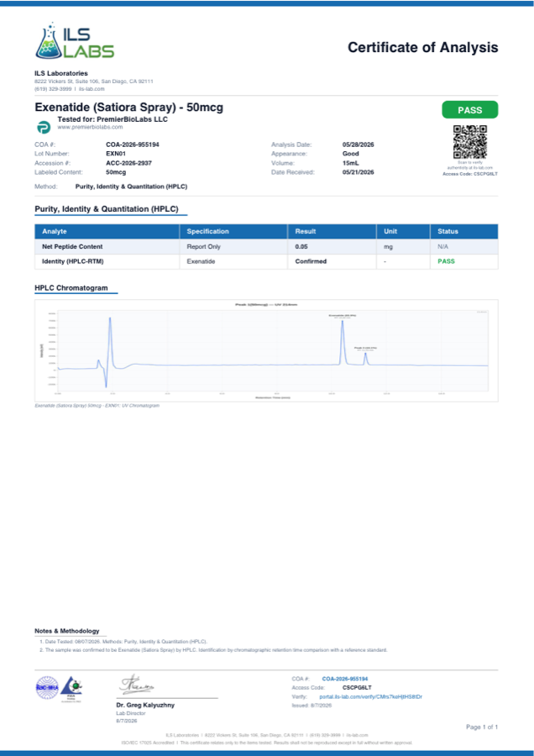Viewport: 534px width, 756px height.
Task: Click the Issued 8/7/2026 text in footer
Action: coord(311,706)
